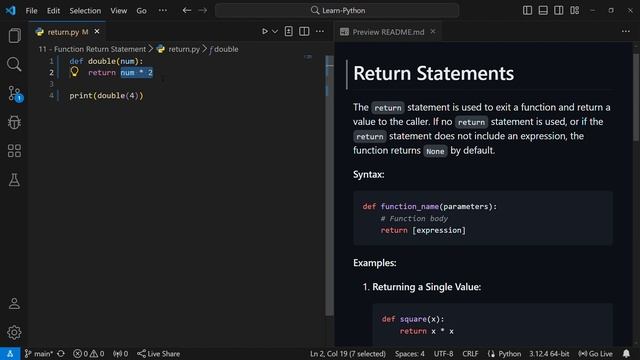Click the 'def double(num):' code line
Viewport: 640px width, 360px height.
tap(106, 61)
